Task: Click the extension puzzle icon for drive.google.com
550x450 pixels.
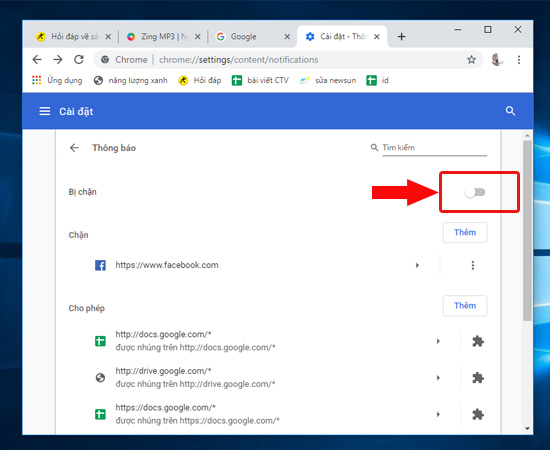Action: coord(478,378)
